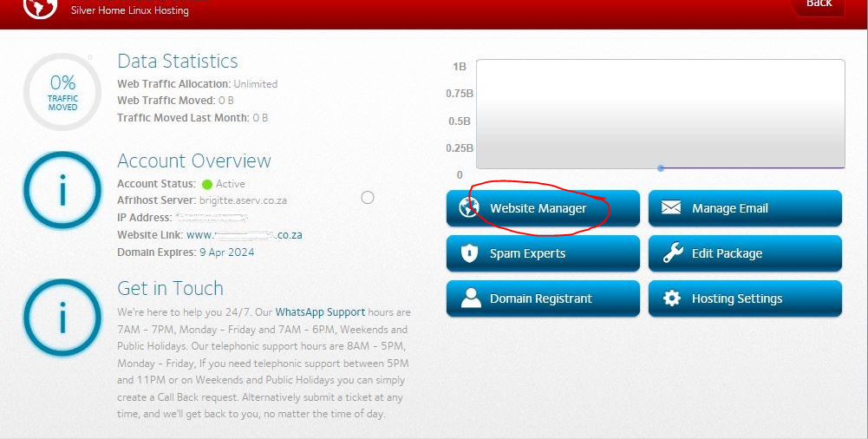868x439 pixels.
Task: Click the wrench icon on Edit Package
Action: pyautogui.click(x=672, y=253)
